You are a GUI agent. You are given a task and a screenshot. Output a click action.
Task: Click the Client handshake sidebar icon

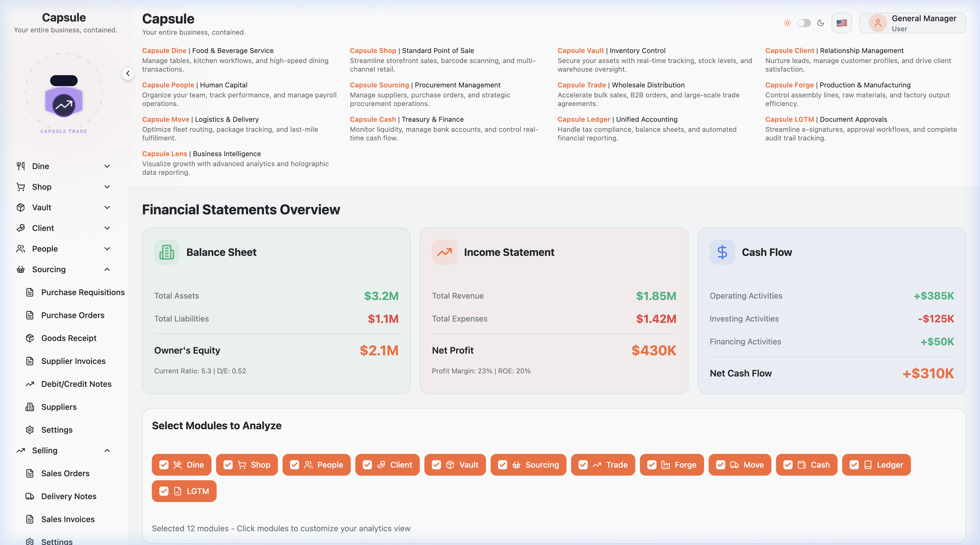pyautogui.click(x=21, y=228)
